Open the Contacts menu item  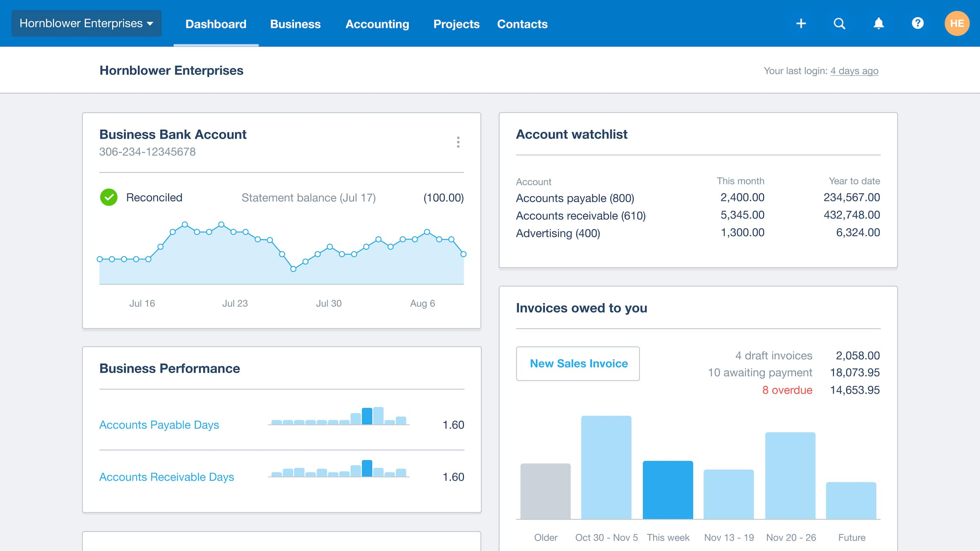pos(522,24)
